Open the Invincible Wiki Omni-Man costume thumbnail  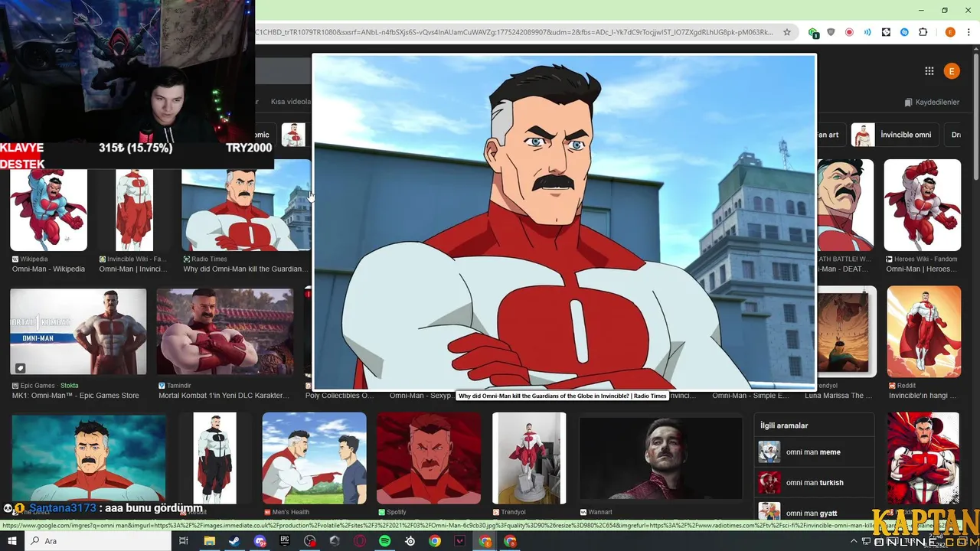tap(134, 210)
